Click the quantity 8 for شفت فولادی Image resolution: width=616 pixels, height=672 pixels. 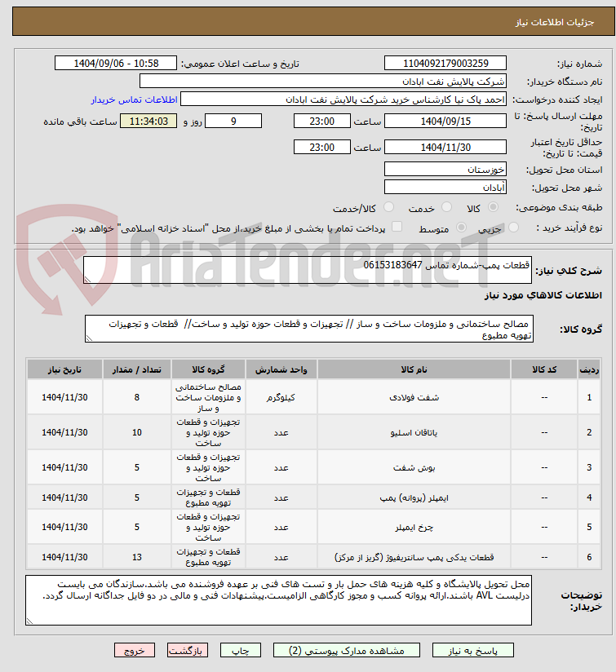tap(137, 397)
